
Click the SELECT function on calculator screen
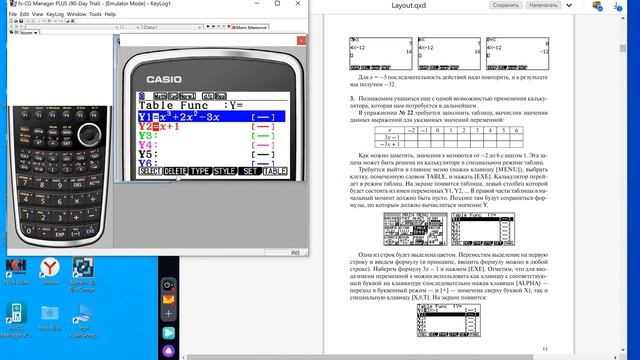pyautogui.click(x=150, y=171)
